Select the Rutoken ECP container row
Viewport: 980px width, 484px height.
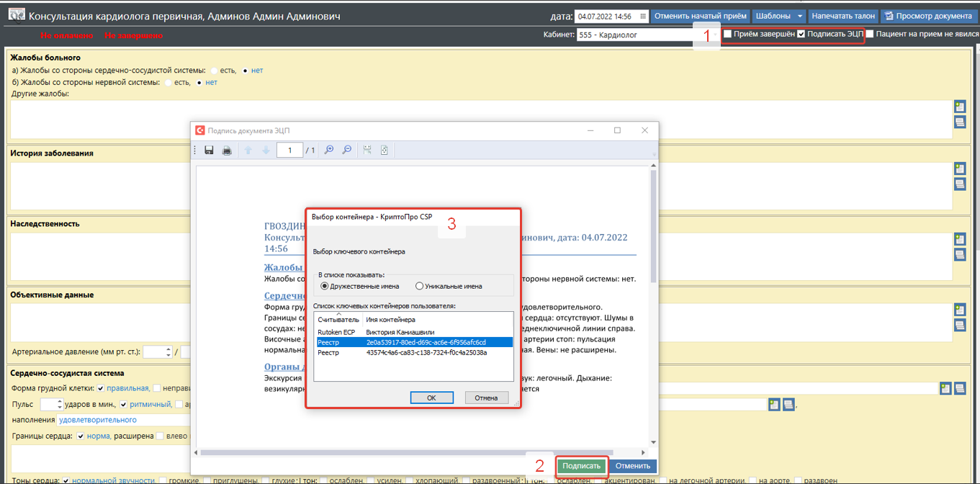(414, 332)
